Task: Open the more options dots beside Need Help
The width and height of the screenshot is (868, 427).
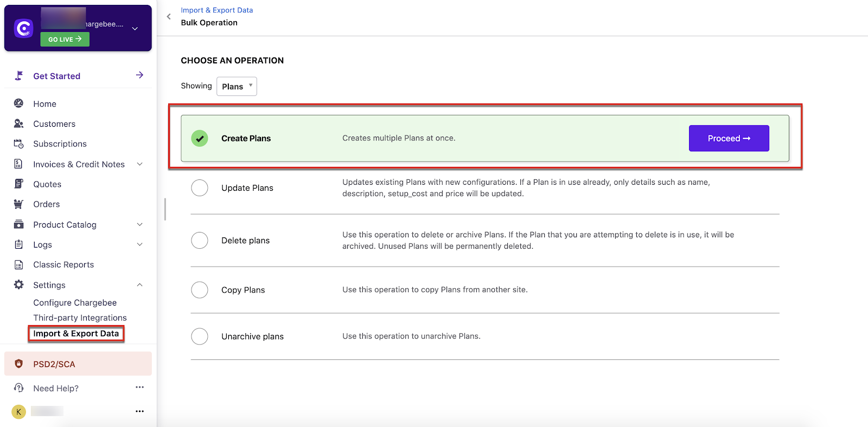Action: [x=139, y=387]
